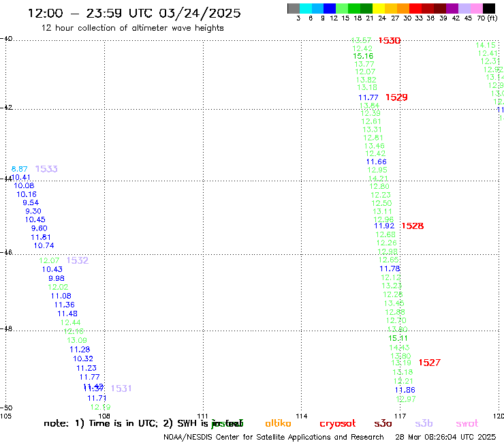Click the cyan swatch in the wave height legend
This screenshot has height=443, width=504.
tap(306, 8)
